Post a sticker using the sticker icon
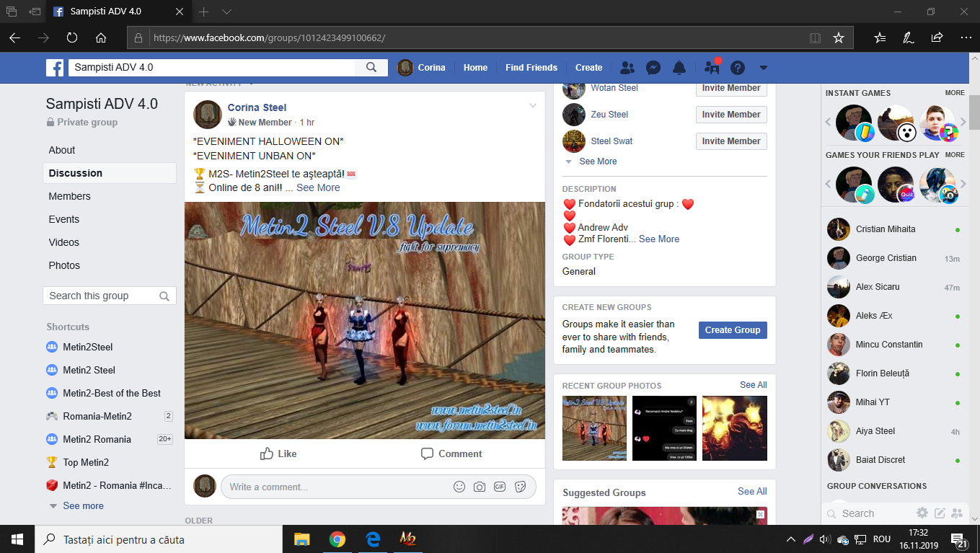Viewport: 980px width, 553px height. [520, 487]
